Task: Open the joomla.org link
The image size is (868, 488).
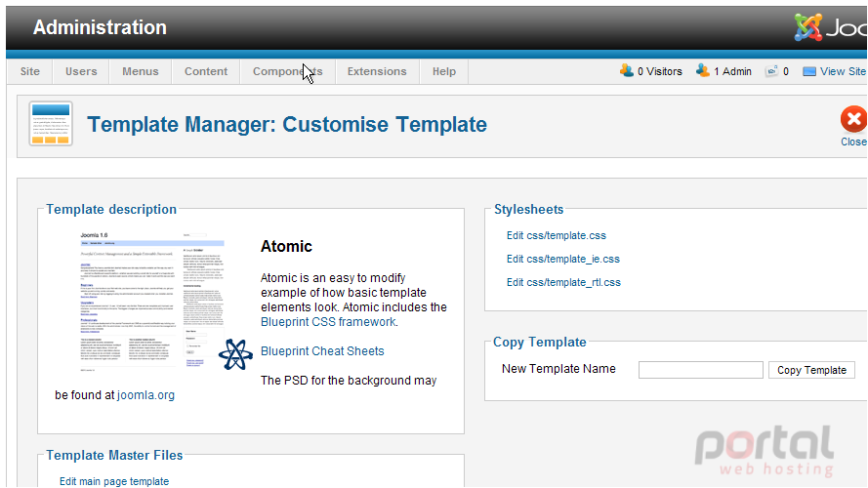Action: pos(145,395)
